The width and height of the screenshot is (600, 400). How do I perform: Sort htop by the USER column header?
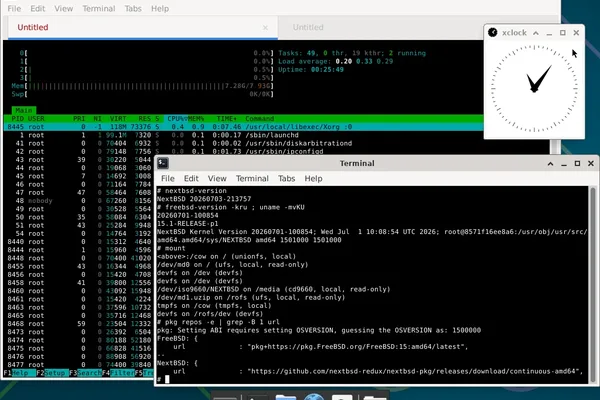click(x=36, y=119)
